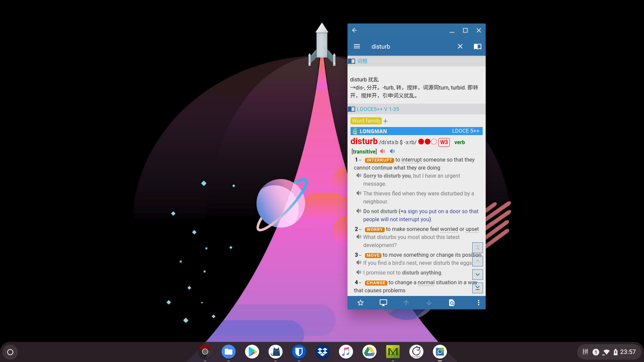Click the search field containing disturb

411,47
